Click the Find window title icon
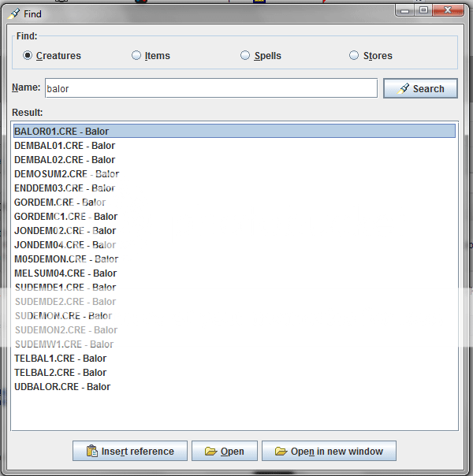This screenshot has width=473, height=476. click(x=13, y=13)
